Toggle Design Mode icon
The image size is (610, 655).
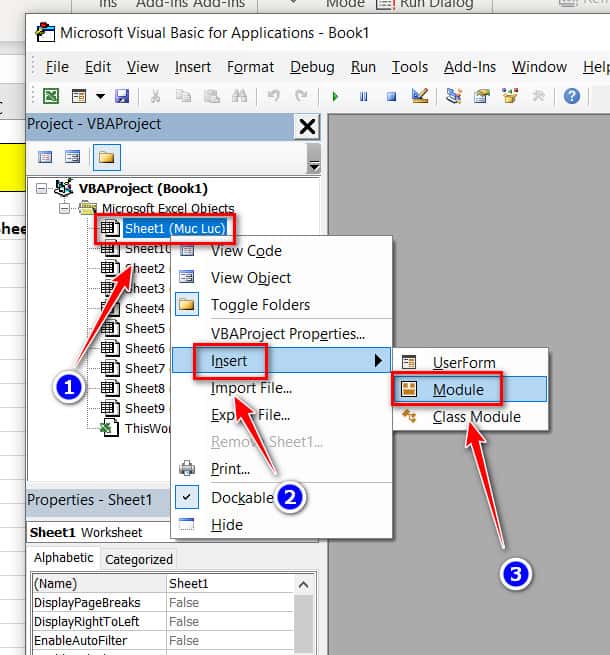419,96
